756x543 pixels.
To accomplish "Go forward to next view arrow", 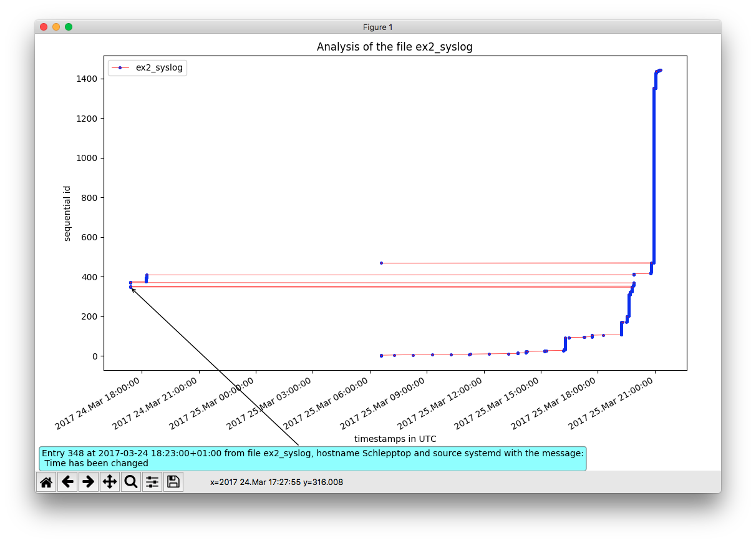I will (x=89, y=482).
